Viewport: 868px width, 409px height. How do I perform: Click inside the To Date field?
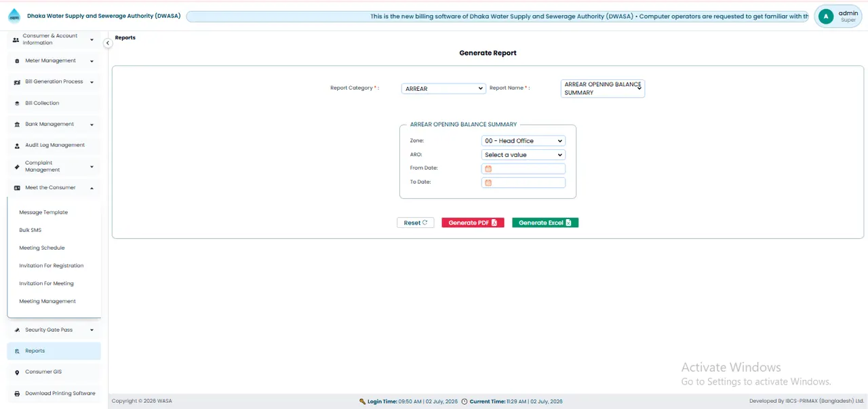[x=523, y=182]
